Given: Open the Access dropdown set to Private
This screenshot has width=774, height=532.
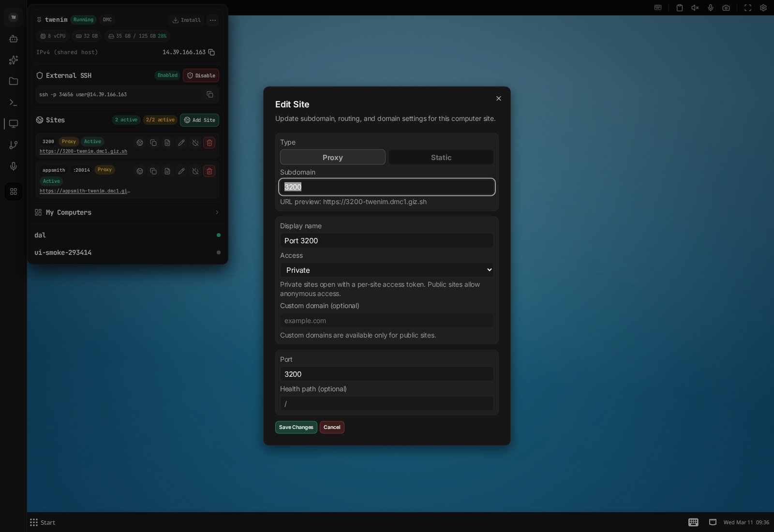Looking at the screenshot, I should pyautogui.click(x=387, y=270).
